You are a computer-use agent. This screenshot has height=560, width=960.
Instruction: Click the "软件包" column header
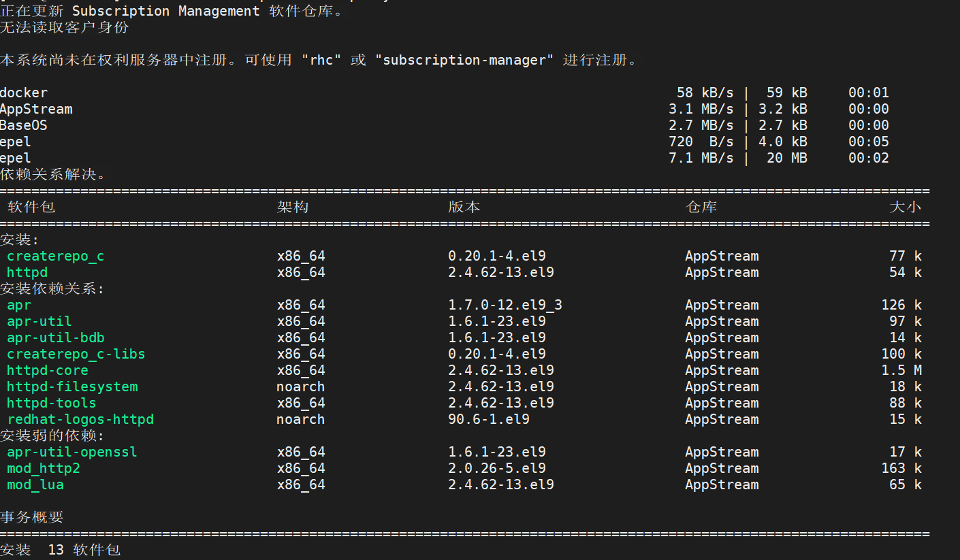click(x=31, y=207)
